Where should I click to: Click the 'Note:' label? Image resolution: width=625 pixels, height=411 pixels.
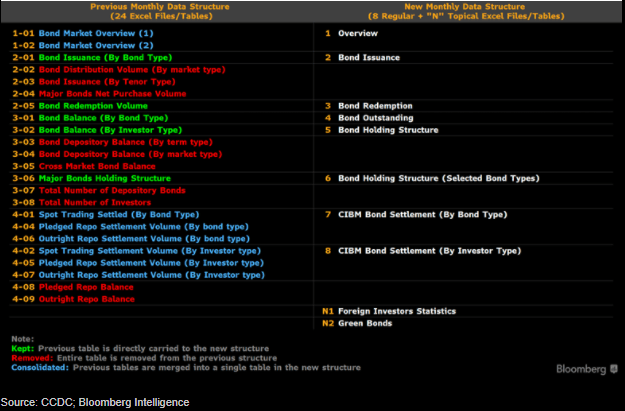pos(23,339)
